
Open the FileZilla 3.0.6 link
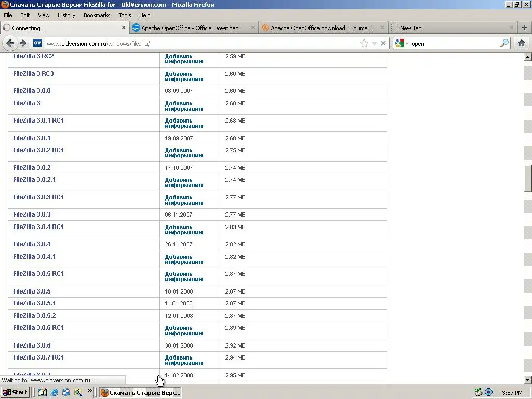(32, 345)
